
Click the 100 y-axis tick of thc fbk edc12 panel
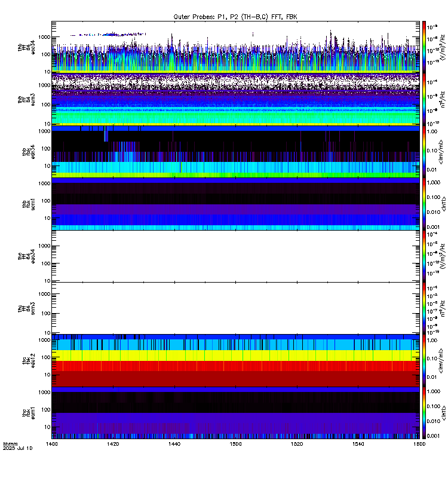click(x=46, y=357)
